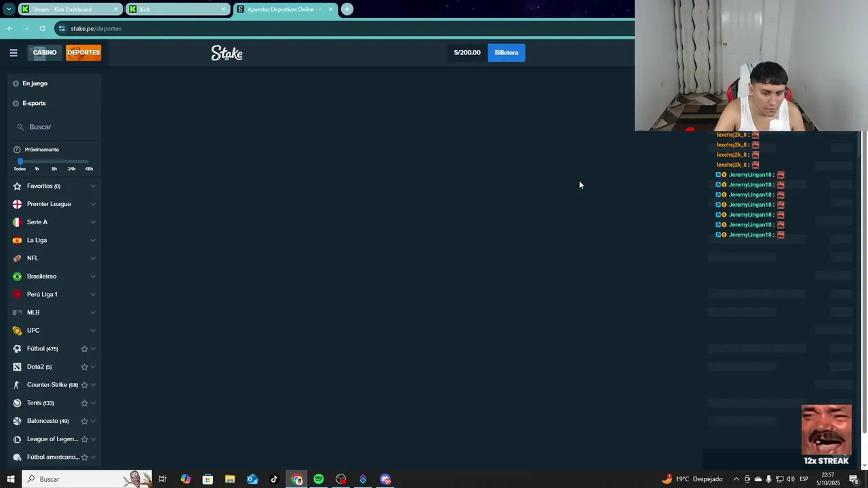Click the League of Legends icon

click(17, 439)
